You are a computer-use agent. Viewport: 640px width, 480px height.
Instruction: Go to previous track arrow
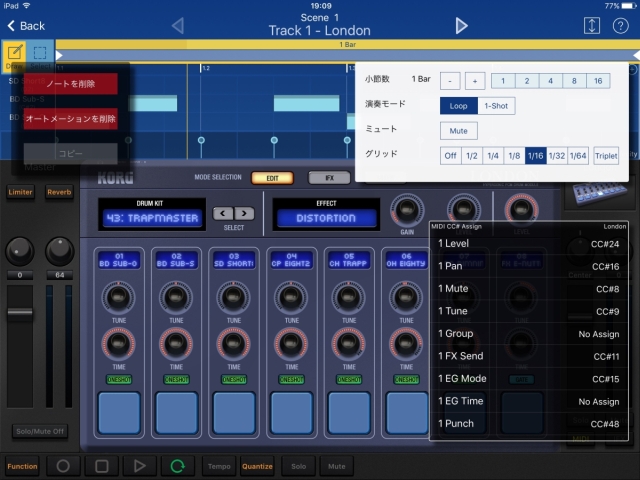[178, 25]
